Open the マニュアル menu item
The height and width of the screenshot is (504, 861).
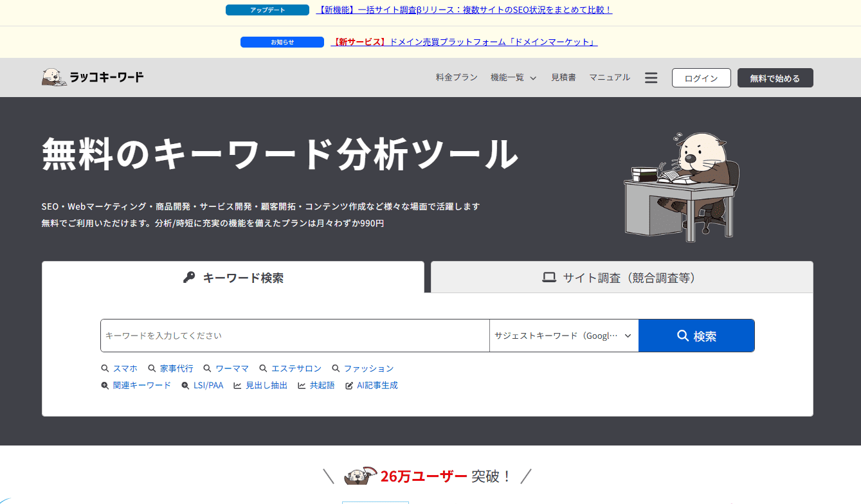coord(610,77)
